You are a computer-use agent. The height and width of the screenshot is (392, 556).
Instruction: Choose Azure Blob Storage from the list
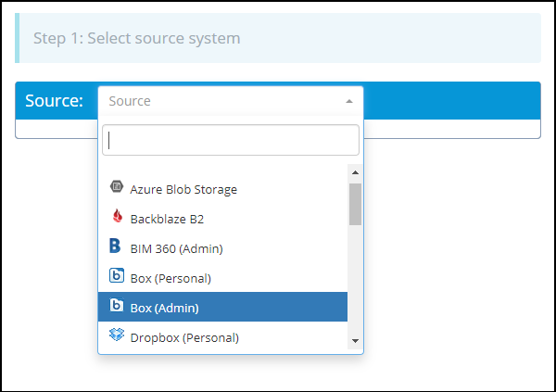click(x=183, y=189)
